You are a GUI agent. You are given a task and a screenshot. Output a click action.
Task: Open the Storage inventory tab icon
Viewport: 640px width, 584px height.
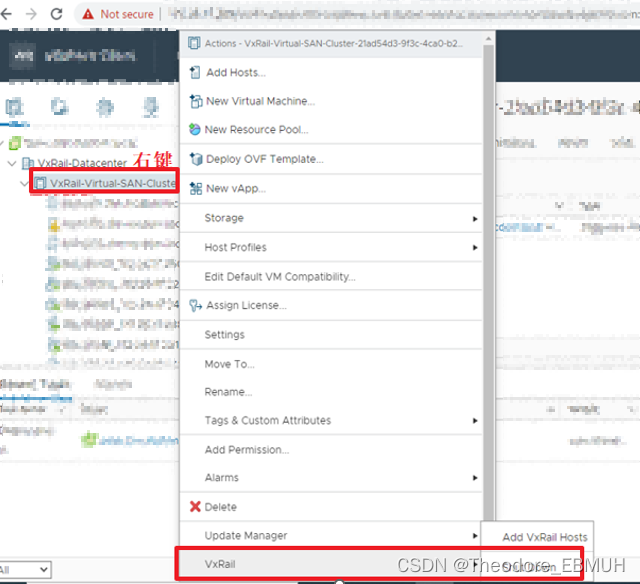tap(105, 107)
